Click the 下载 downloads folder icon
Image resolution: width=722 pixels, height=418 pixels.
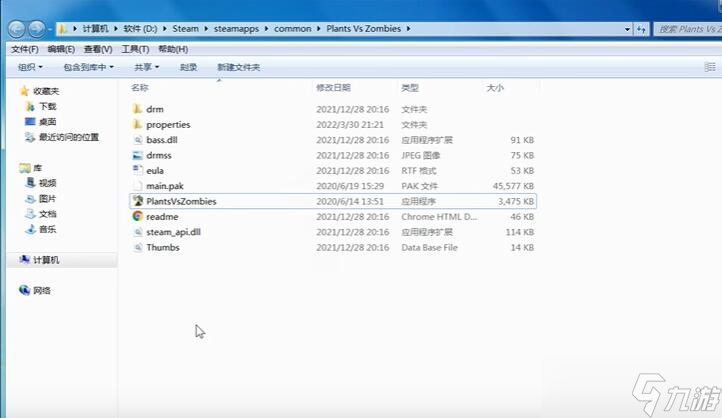30,106
